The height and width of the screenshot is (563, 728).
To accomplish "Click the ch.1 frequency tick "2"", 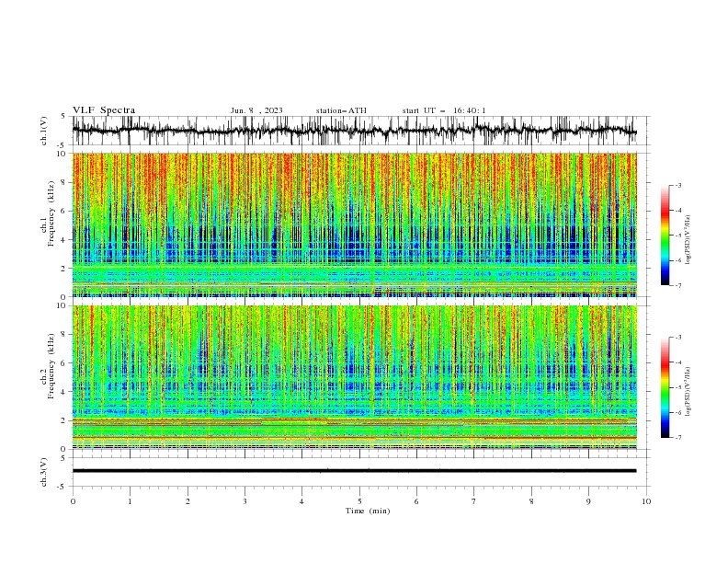I will 65,268.
